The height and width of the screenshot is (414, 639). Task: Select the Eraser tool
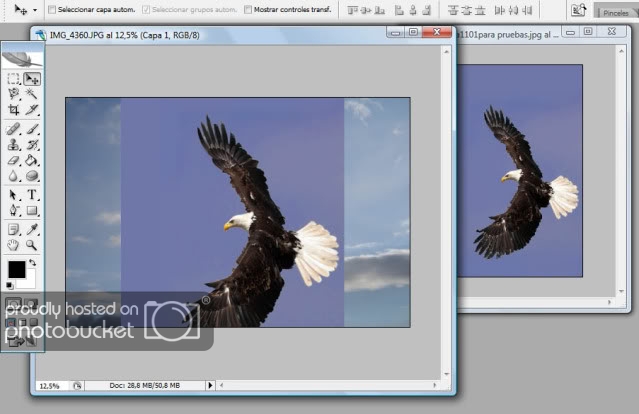click(x=14, y=160)
